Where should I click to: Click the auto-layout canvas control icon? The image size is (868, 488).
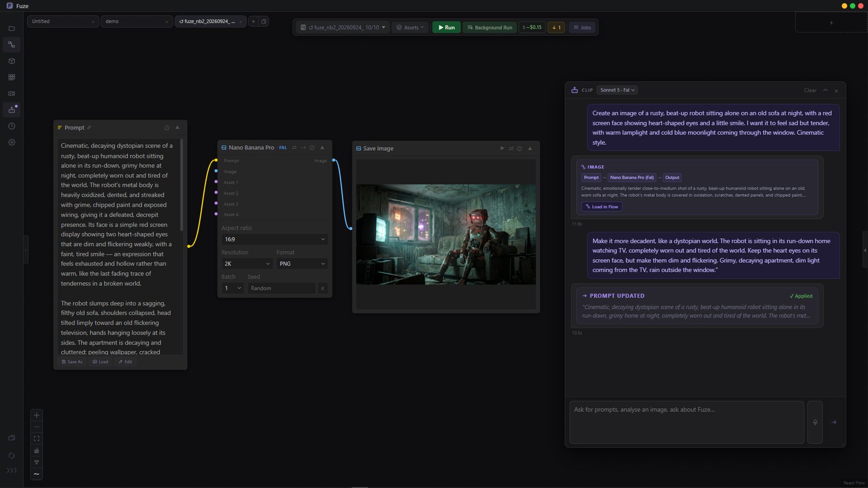(x=36, y=463)
